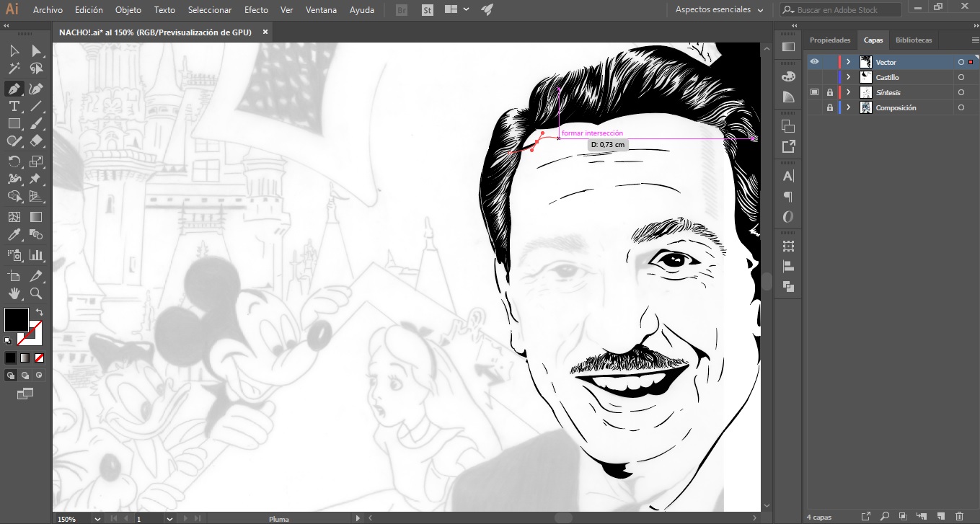Select the Symbol Sprayer tool

(x=14, y=255)
